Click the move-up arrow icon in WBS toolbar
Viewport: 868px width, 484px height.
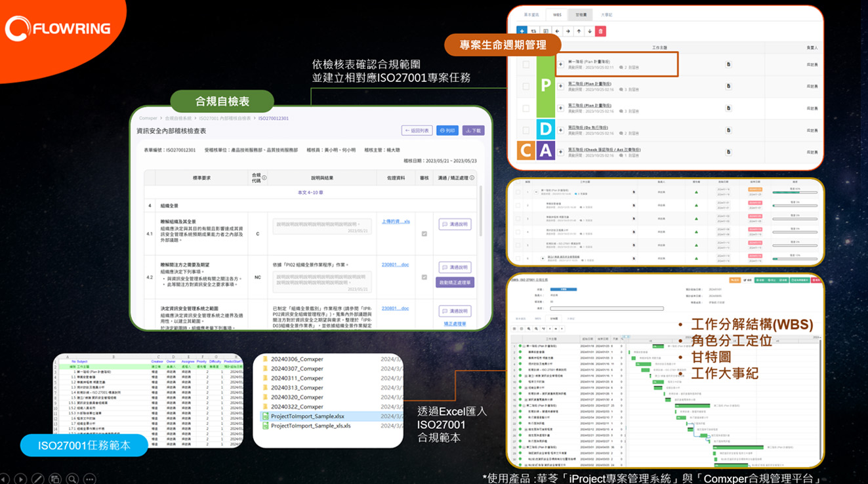pyautogui.click(x=579, y=31)
